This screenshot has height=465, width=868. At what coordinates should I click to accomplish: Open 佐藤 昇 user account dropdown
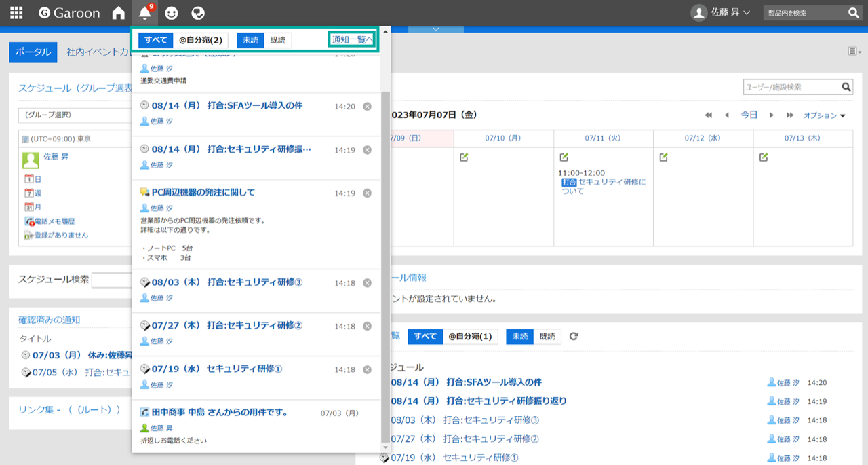click(720, 13)
